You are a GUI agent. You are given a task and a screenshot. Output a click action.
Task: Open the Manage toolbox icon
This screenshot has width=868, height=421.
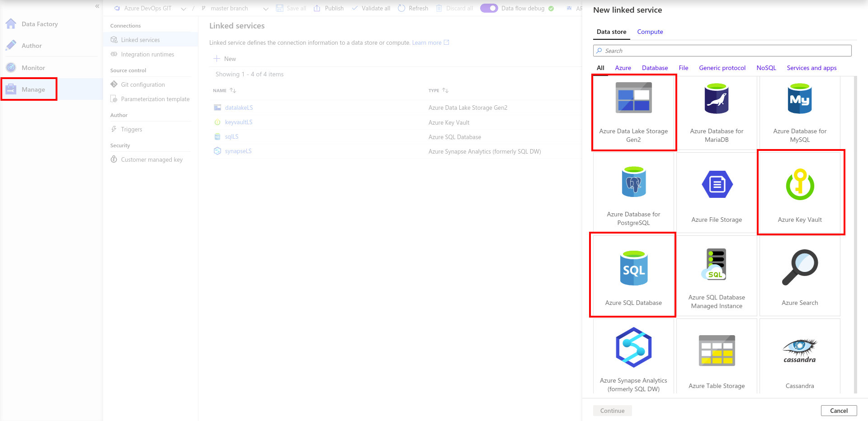point(11,89)
